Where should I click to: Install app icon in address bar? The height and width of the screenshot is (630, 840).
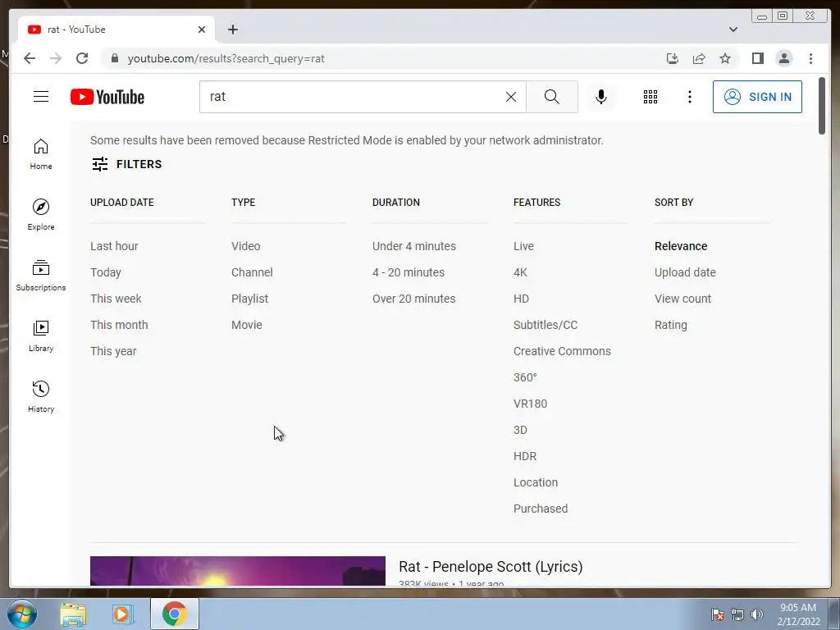click(x=673, y=58)
